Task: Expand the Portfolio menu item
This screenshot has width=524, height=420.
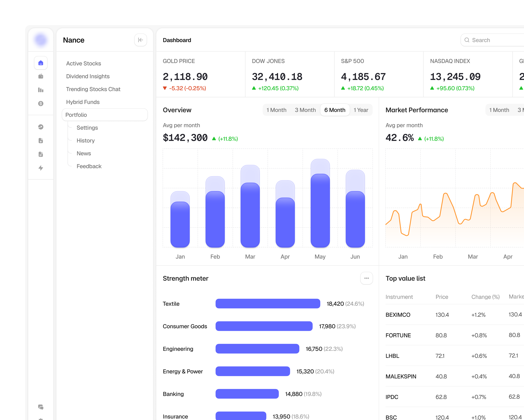Action: [x=105, y=115]
